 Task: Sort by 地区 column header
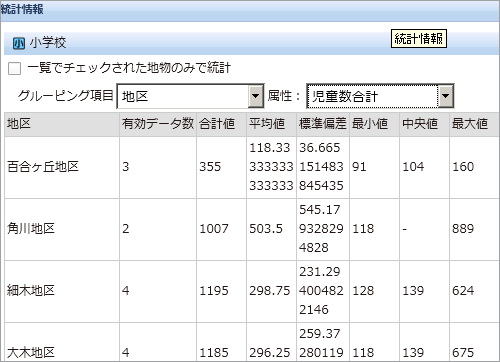click(62, 124)
